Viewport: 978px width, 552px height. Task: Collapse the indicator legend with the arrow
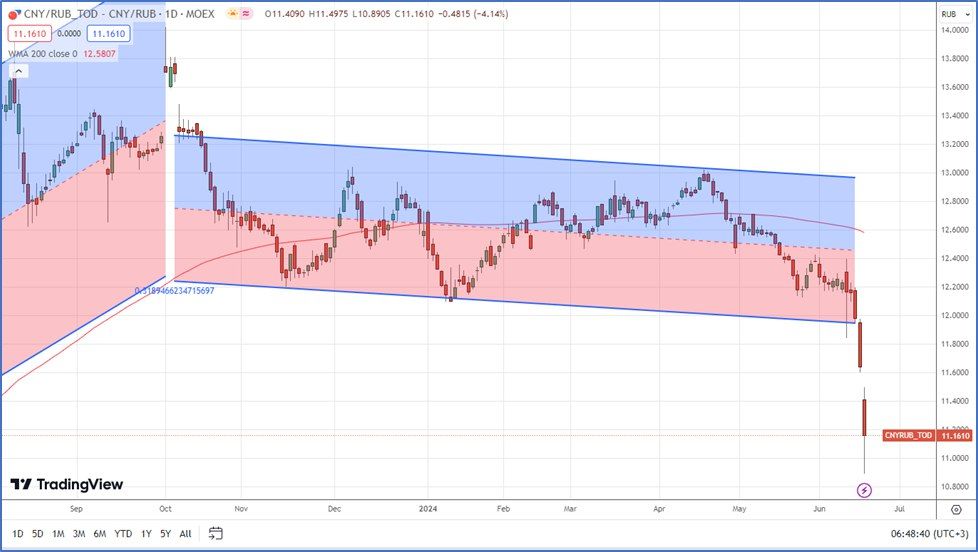tap(20, 71)
